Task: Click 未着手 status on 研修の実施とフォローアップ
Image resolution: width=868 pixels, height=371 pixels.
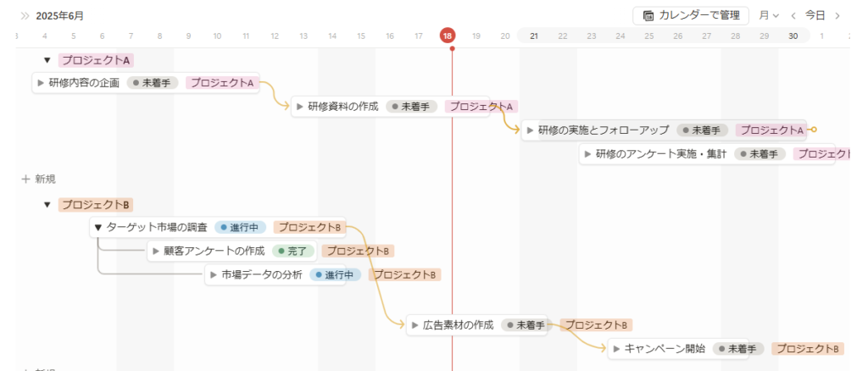Action: coord(702,130)
